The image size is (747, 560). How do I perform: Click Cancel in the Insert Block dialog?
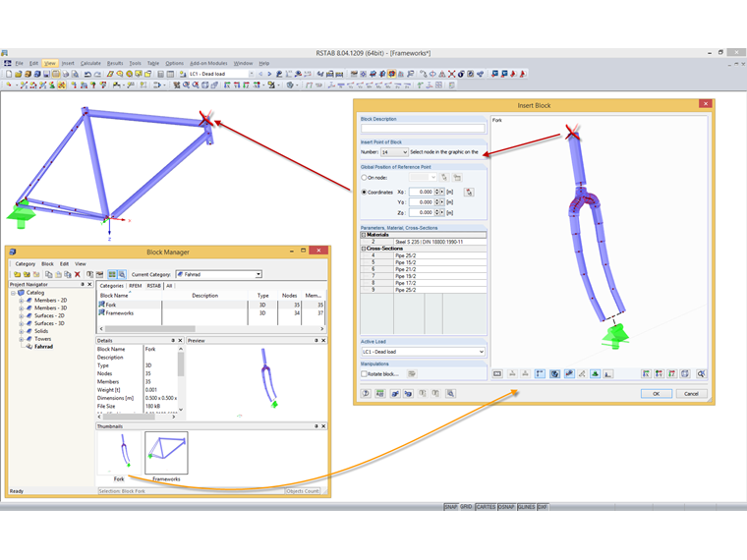pyautogui.click(x=691, y=393)
